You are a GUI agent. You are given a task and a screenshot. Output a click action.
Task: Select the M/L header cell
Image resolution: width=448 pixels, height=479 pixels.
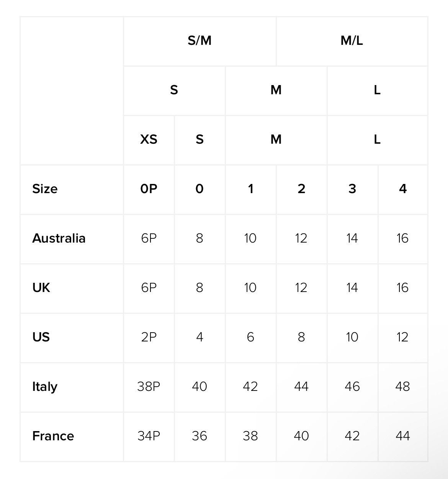pyautogui.click(x=352, y=41)
